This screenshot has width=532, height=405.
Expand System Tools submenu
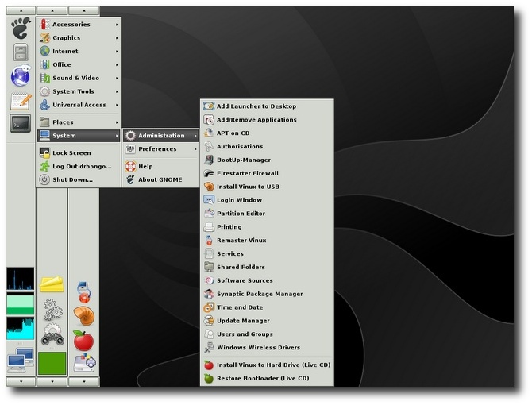point(79,91)
